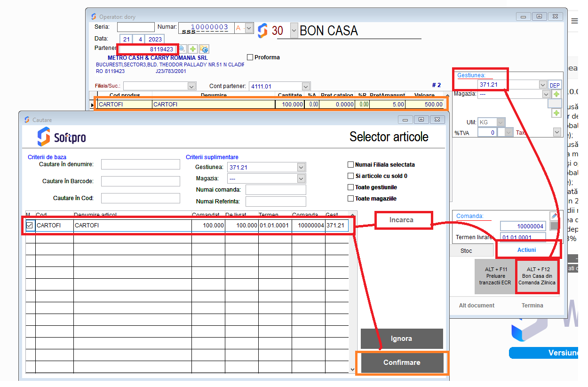Click the gray square button under the pencil icon
Screen dimensions: 588x387
coord(554,226)
